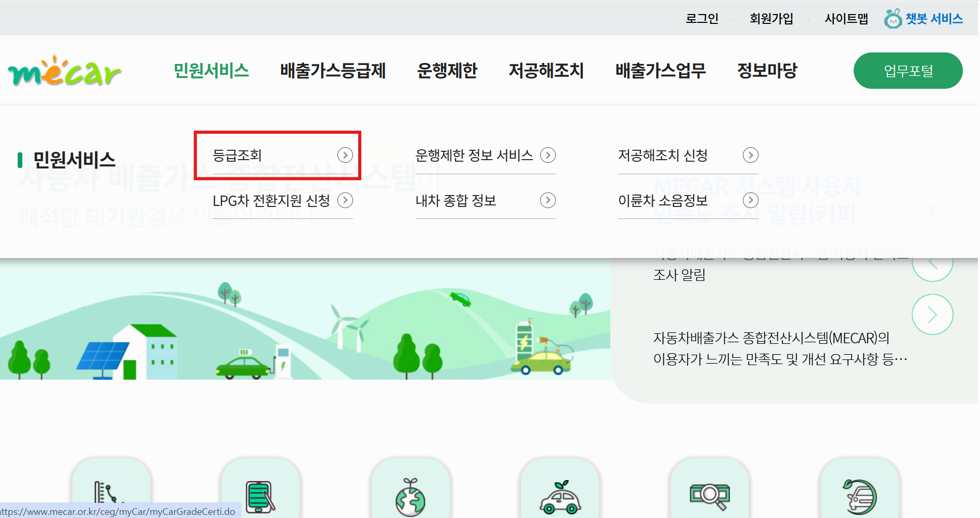Select the 정보마당 menu item
This screenshot has width=980, height=518.
tap(767, 71)
